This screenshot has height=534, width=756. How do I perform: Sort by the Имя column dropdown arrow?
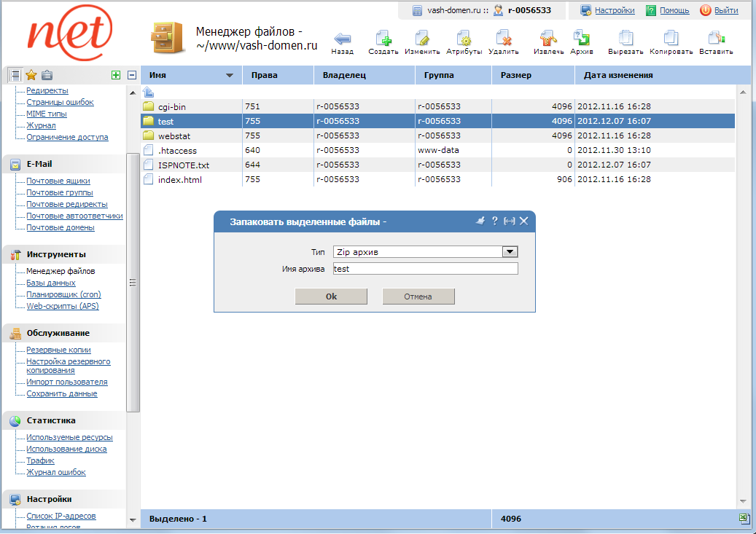(x=230, y=76)
